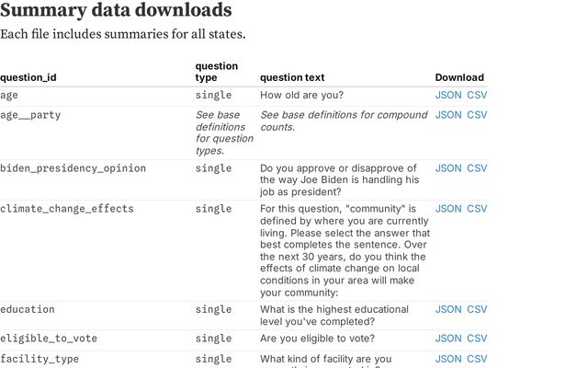Get the climate_change_effects CSV file
The height and width of the screenshot is (368, 588).
[x=477, y=209]
